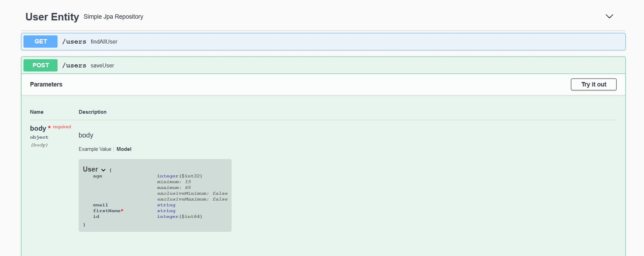This screenshot has width=644, height=256.
Task: Click the 'exclusiveMaximum: false' text
Action: click(192, 199)
